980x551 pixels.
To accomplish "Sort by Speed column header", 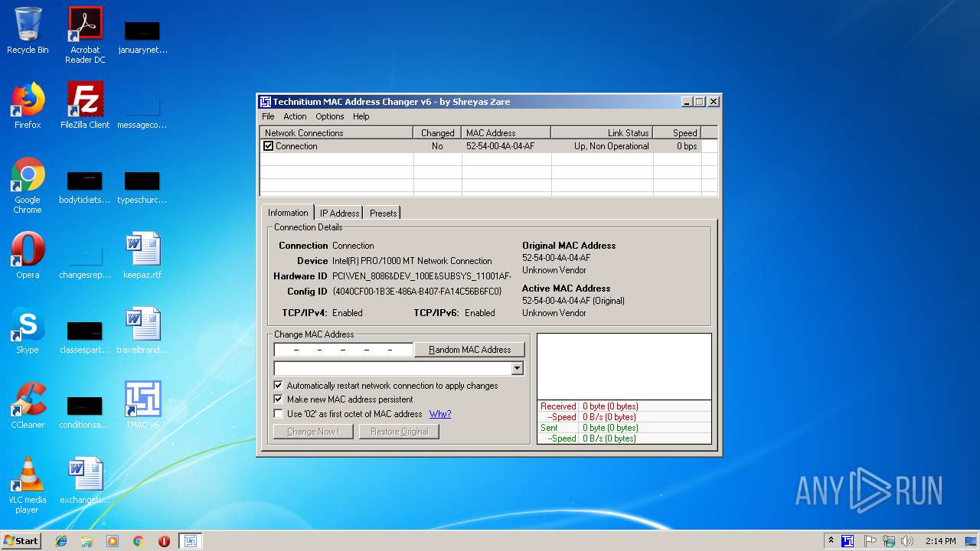I will (x=677, y=132).
